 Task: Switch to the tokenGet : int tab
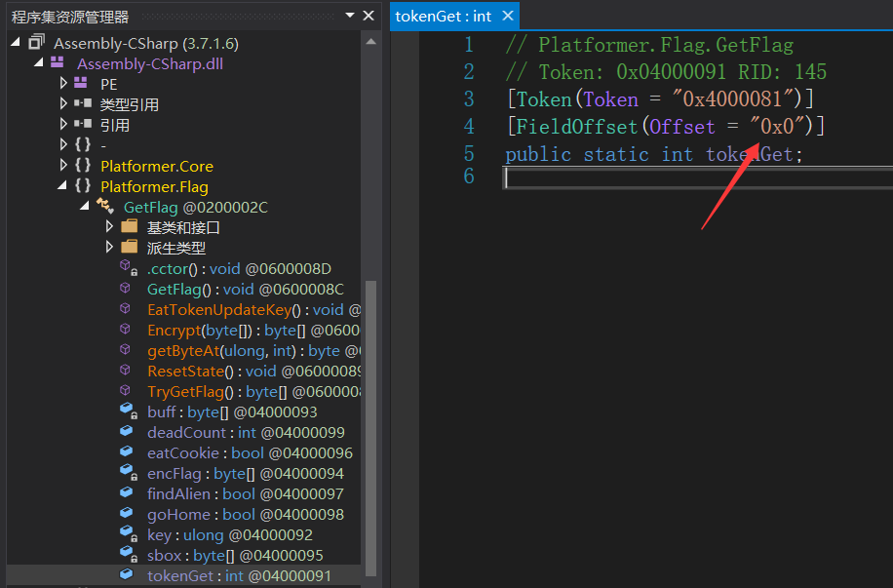pos(443,16)
